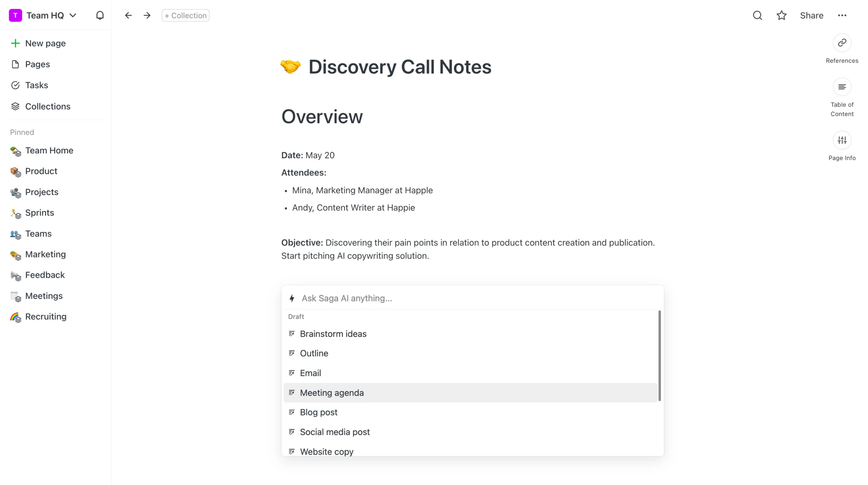Open the References panel icon
The width and height of the screenshot is (868, 485).
[842, 43]
